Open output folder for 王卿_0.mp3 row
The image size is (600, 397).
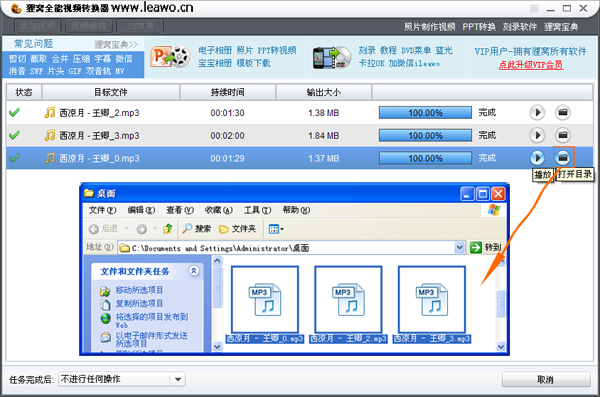[x=562, y=158]
